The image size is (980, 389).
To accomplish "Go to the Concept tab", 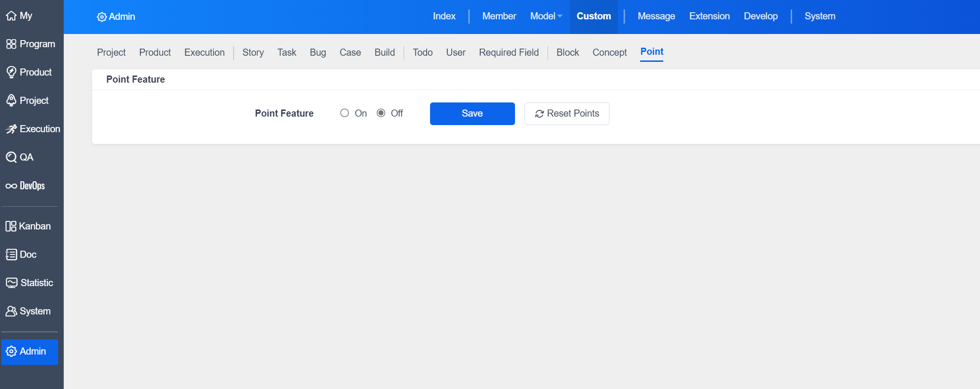I will point(609,52).
